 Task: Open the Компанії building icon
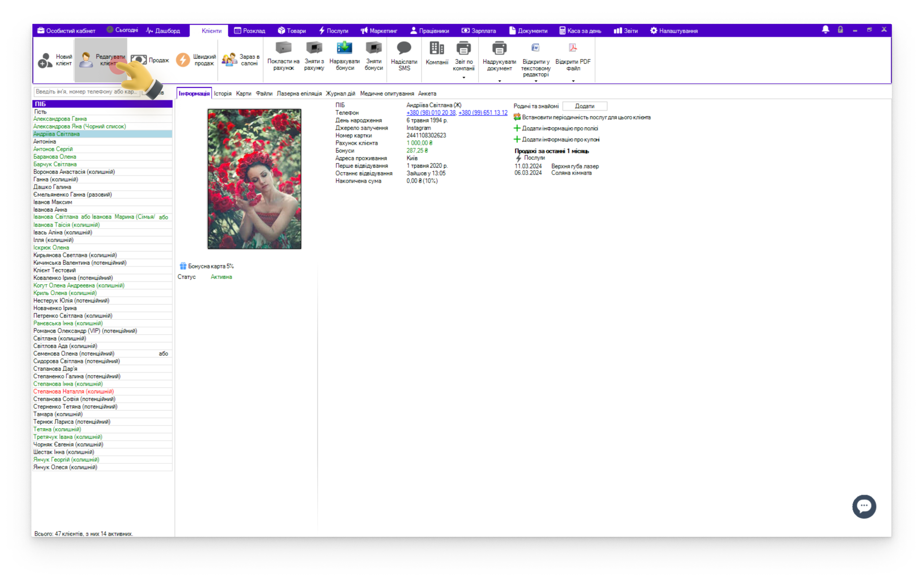pos(437,48)
